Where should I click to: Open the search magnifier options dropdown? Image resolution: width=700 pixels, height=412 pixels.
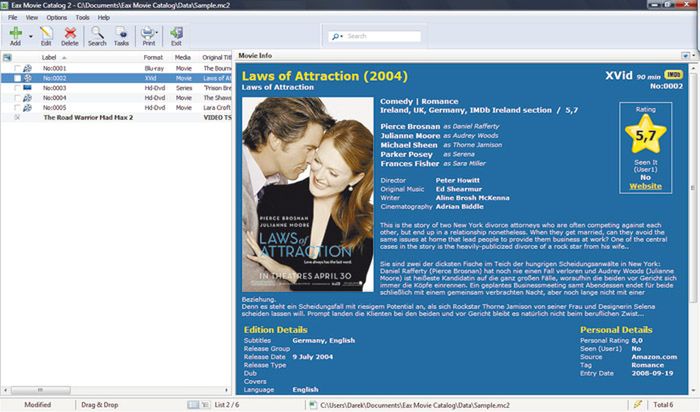(x=337, y=36)
